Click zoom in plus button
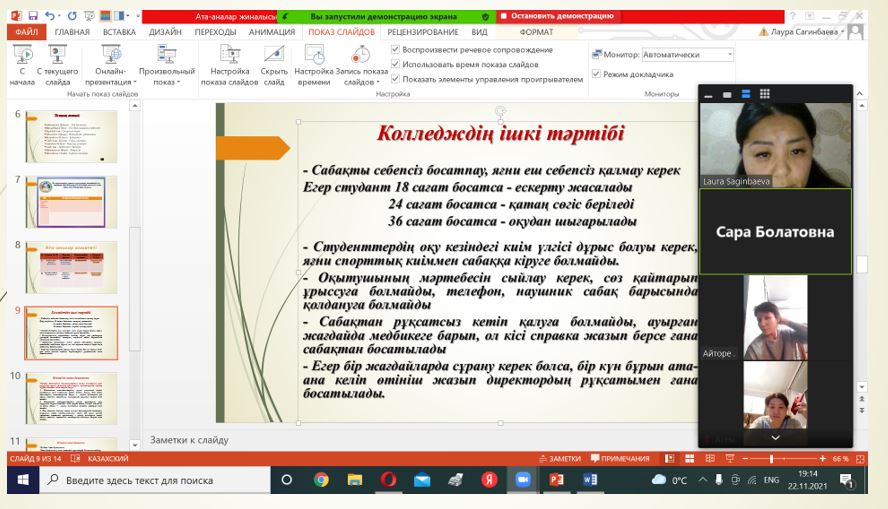 [x=822, y=459]
